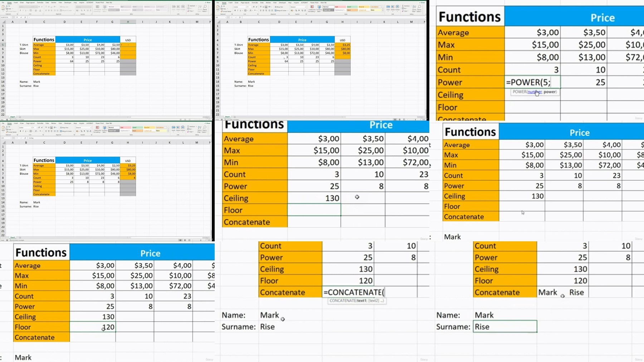Open the font name dropdown in the middle-left window
The width and height of the screenshot is (644, 362).
click(31, 127)
